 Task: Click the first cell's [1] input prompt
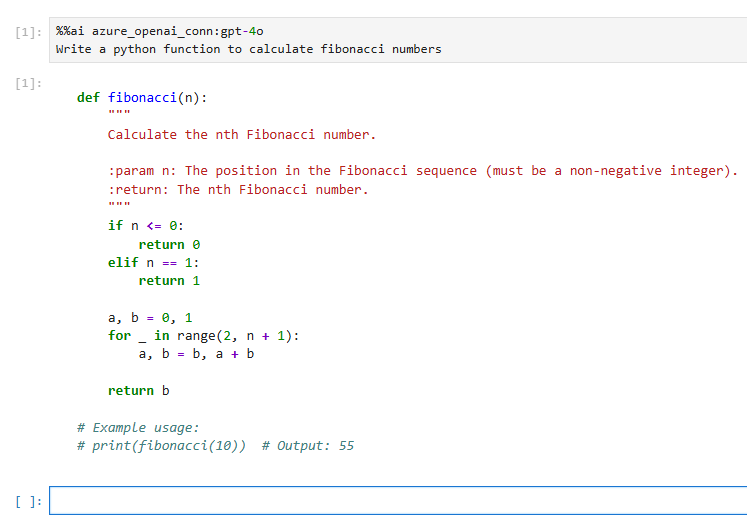(28, 32)
